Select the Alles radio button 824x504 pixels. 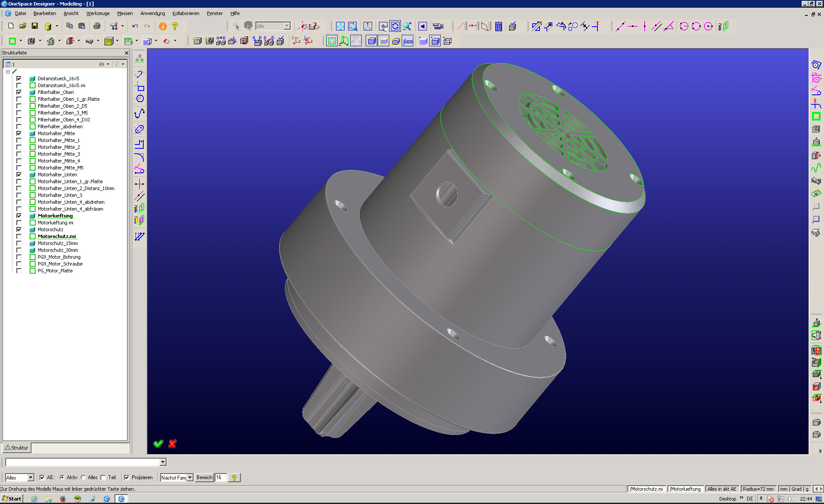tap(83, 477)
